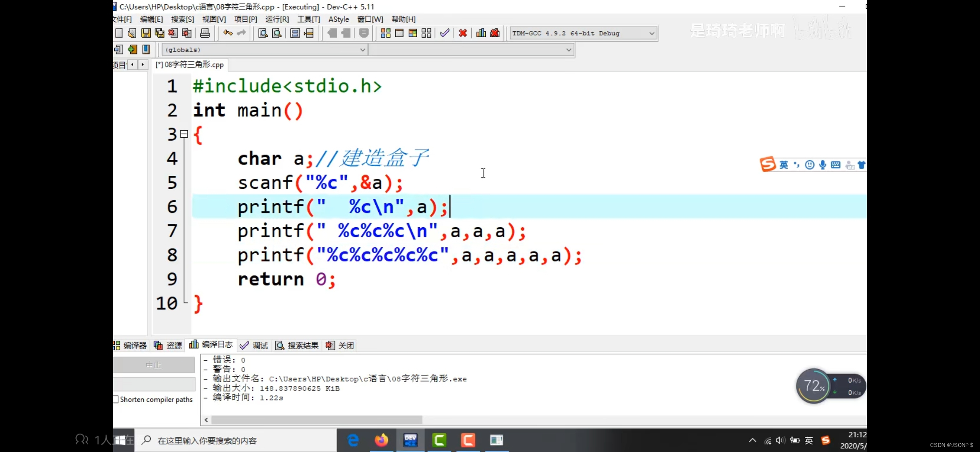The width and height of the screenshot is (980, 452).
Task: Expand the (globals) scope dropdown
Action: pyautogui.click(x=362, y=50)
